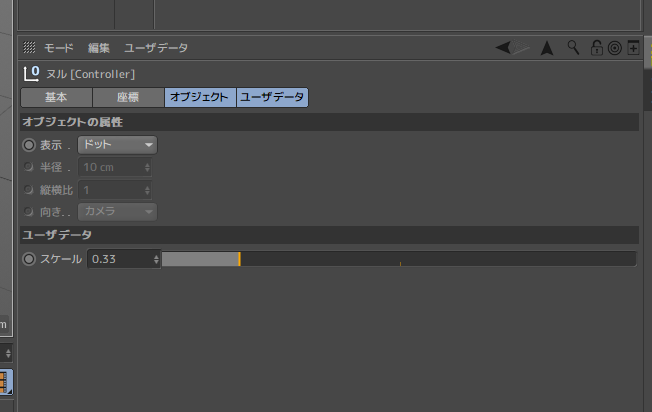Screen dimensions: 652x412
Task: Open the 向き dropdown showing カメラ
Action: [x=118, y=211]
